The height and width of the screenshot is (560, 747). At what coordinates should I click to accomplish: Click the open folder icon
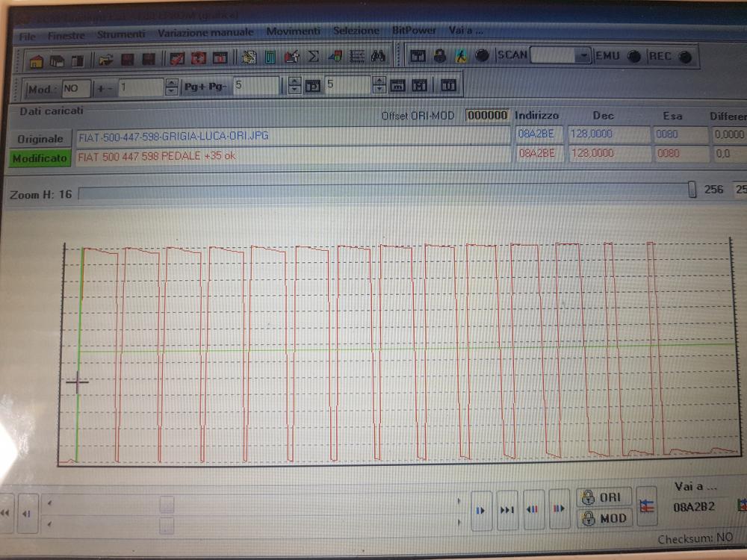(x=105, y=57)
